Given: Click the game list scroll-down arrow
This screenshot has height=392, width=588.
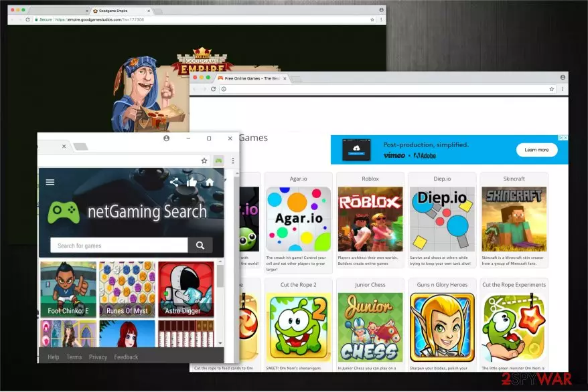Looking at the screenshot, I should tap(220, 343).
